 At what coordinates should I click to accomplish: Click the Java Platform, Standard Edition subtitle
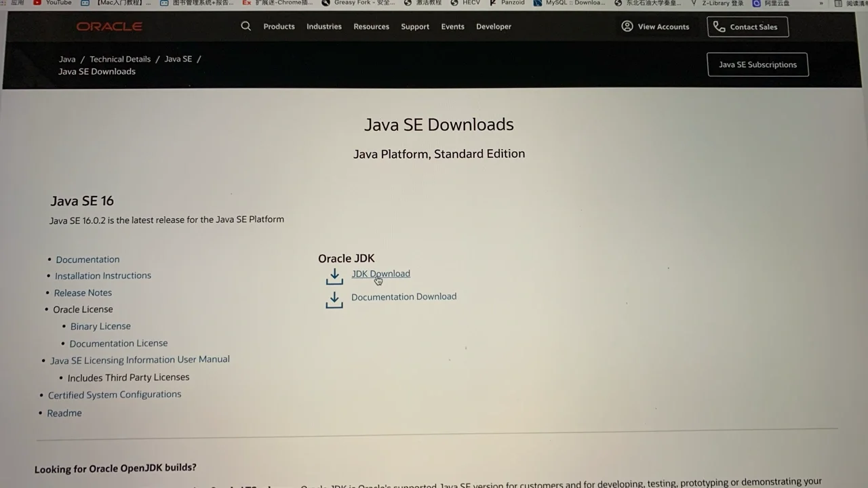tap(439, 154)
